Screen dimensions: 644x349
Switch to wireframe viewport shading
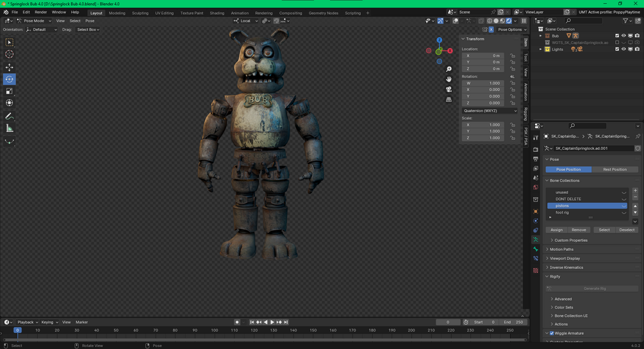click(490, 21)
